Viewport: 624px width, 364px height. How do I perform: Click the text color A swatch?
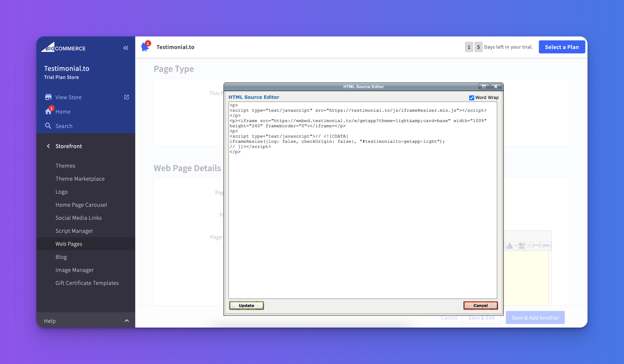[510, 245]
